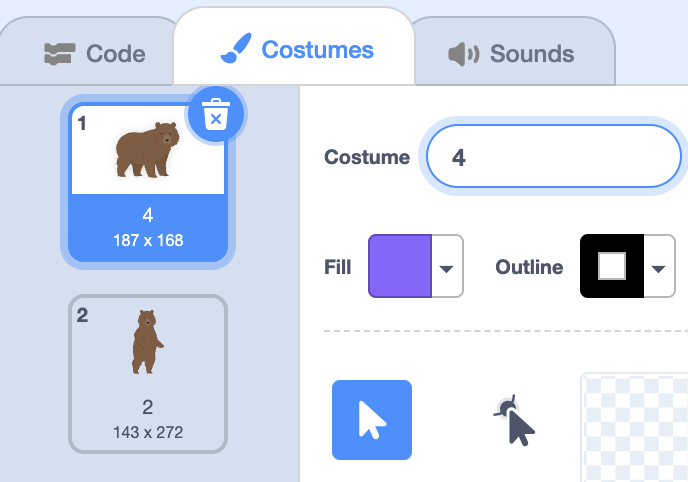The image size is (688, 482).
Task: Click the standing bear image in costume 2
Action: tap(147, 341)
